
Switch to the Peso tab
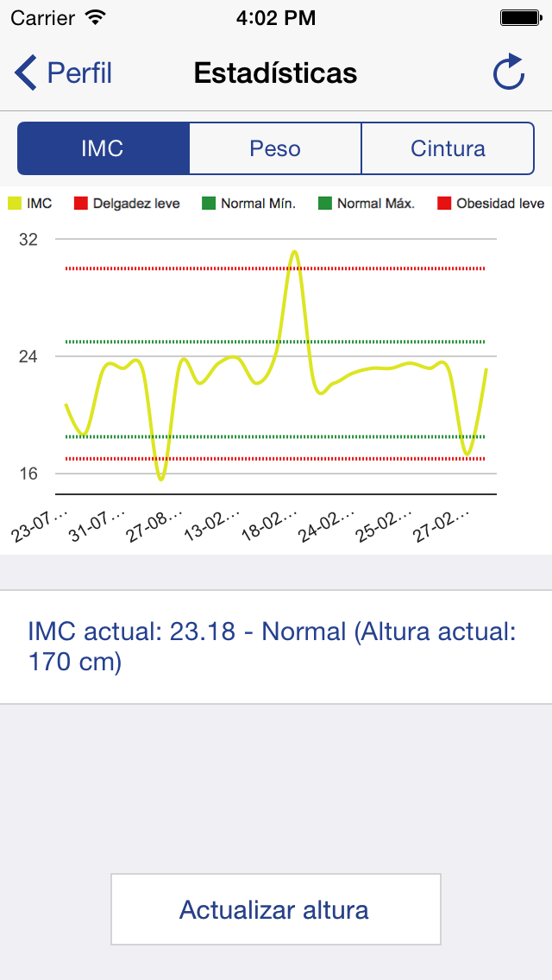(275, 148)
